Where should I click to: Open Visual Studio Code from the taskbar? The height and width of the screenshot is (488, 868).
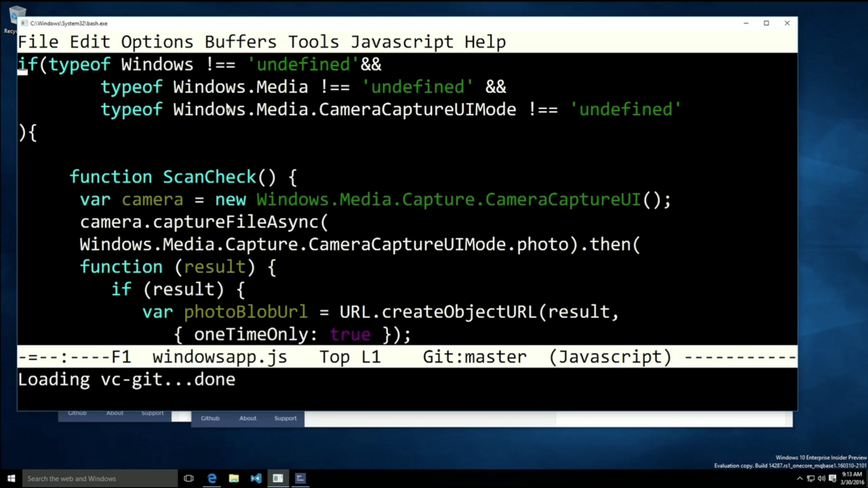pos(256,478)
